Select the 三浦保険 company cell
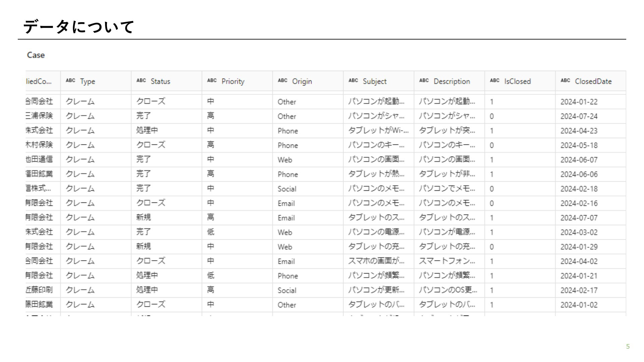 [x=39, y=116]
